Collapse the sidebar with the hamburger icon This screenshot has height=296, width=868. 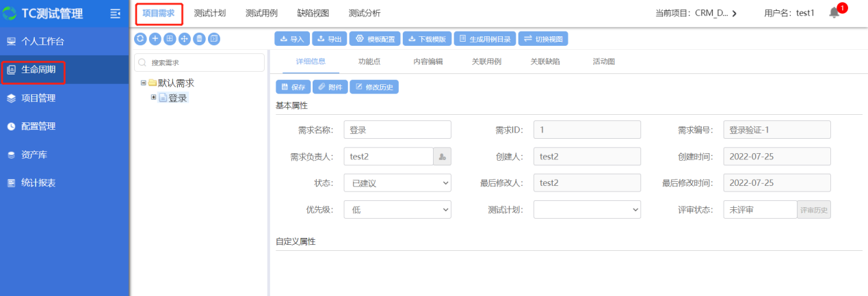pos(115,14)
